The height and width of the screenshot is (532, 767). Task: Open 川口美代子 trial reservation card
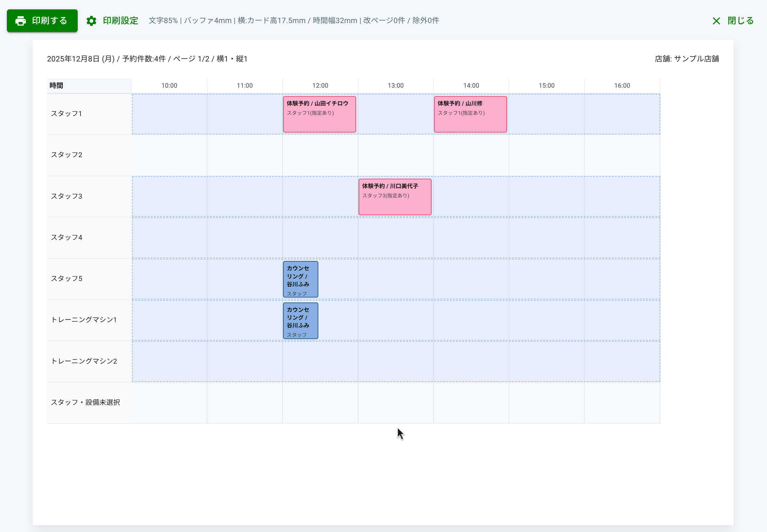click(x=395, y=197)
